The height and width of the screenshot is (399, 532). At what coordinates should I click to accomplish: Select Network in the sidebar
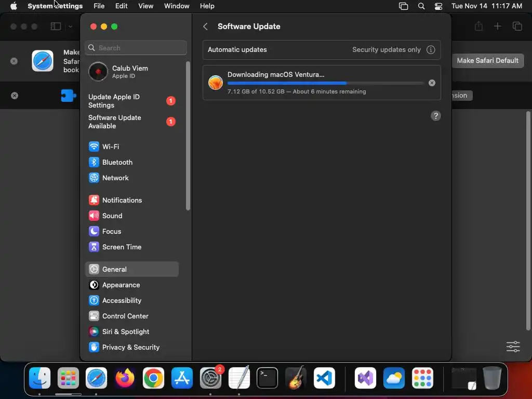(x=131, y=178)
